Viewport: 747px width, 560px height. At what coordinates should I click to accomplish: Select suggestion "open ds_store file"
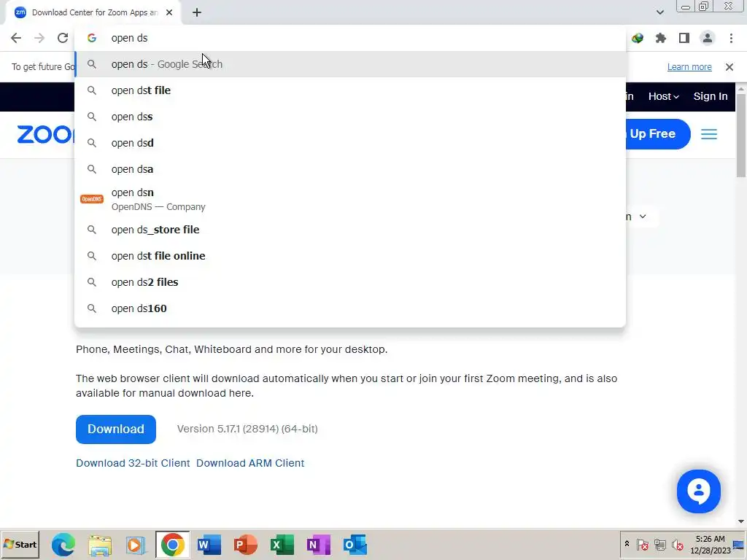(x=350, y=230)
